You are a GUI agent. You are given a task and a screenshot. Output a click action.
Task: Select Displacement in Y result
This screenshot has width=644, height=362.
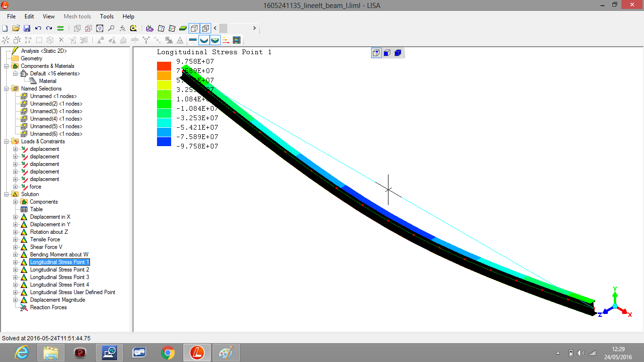click(50, 224)
